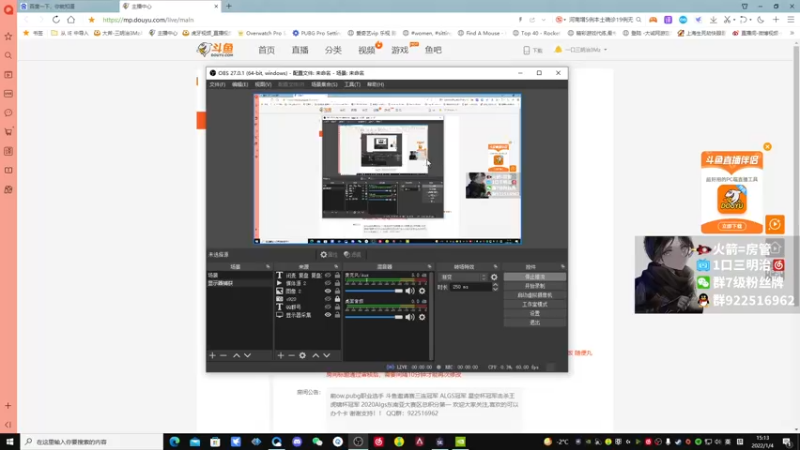Screen dimensions: 800x450
Task: Adjust first audio track volume slider
Action: pyautogui.click(x=374, y=291)
